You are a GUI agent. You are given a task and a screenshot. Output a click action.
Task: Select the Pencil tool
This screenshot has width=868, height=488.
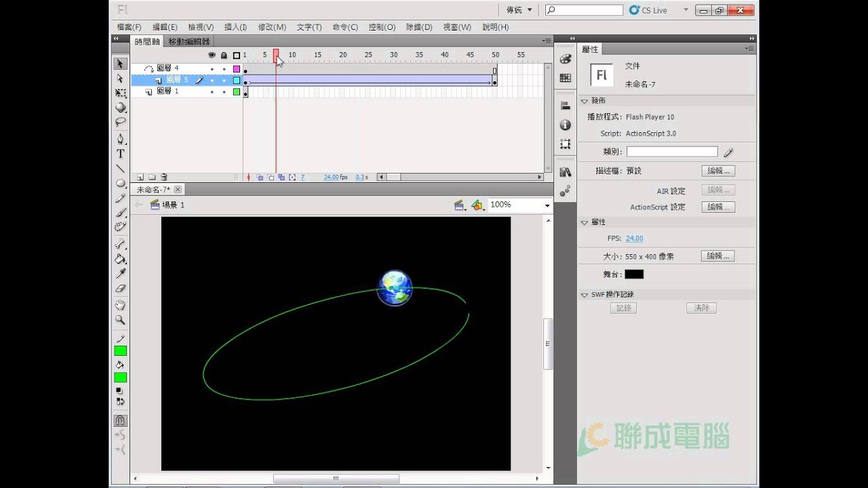120,198
